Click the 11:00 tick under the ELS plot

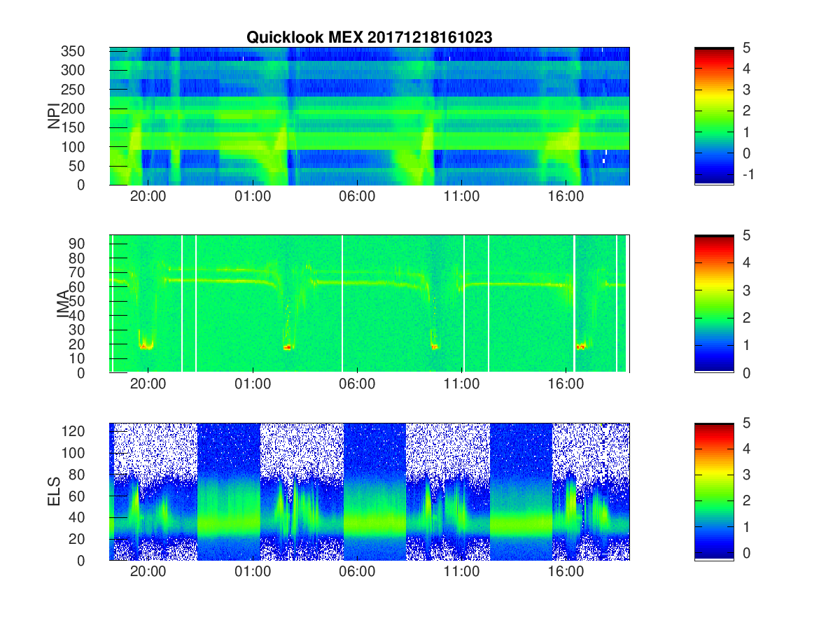tap(462, 572)
